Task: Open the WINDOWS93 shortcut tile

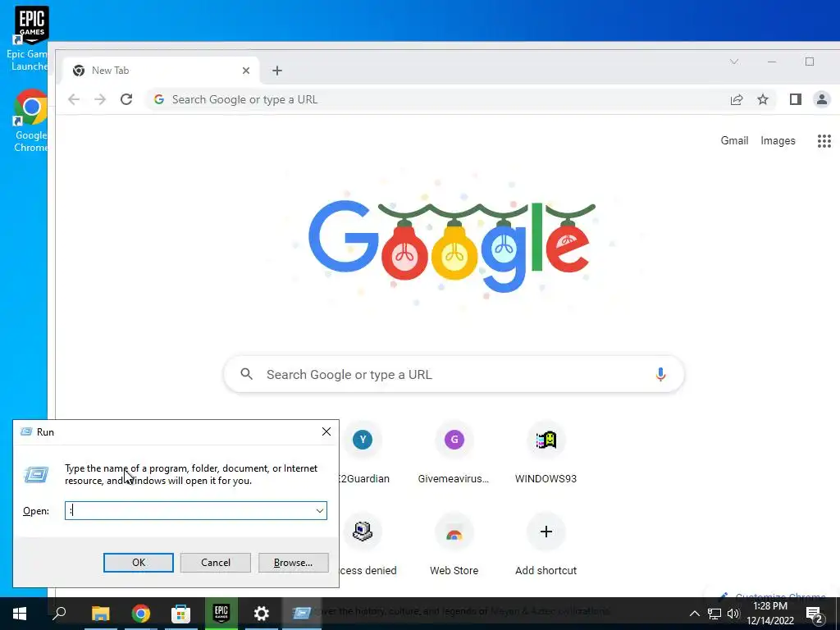Action: pos(546,453)
